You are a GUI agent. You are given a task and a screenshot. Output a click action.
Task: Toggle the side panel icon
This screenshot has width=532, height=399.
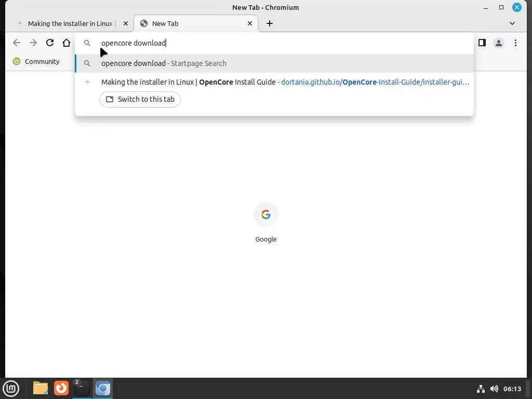tap(482, 43)
